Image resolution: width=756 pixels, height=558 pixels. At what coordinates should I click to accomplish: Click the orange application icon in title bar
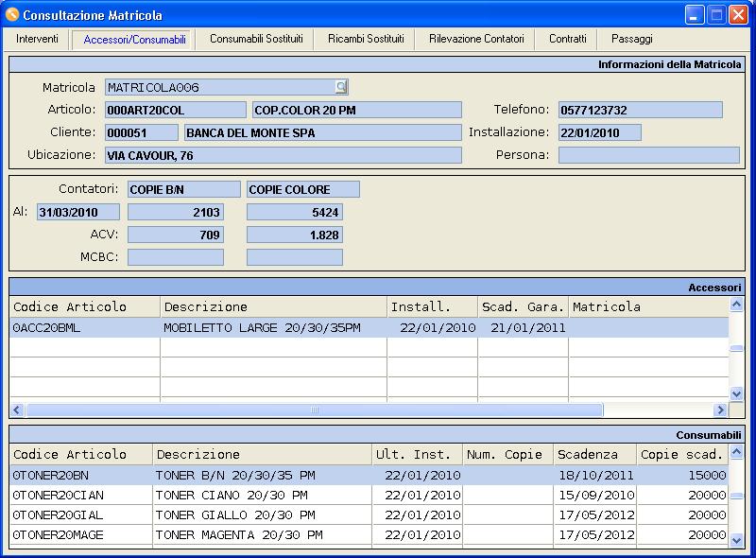(12, 15)
